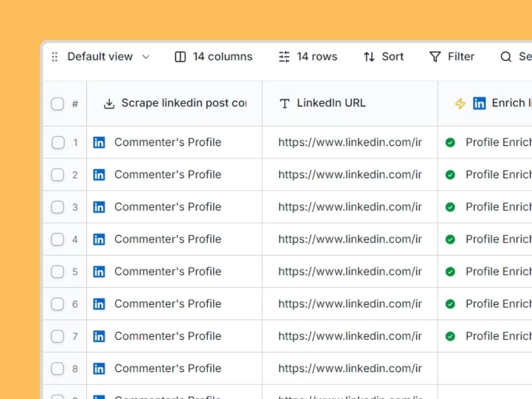The image size is (532, 399).
Task: Click the text type icon in the LinkedIn URL header
Action: pos(284,103)
